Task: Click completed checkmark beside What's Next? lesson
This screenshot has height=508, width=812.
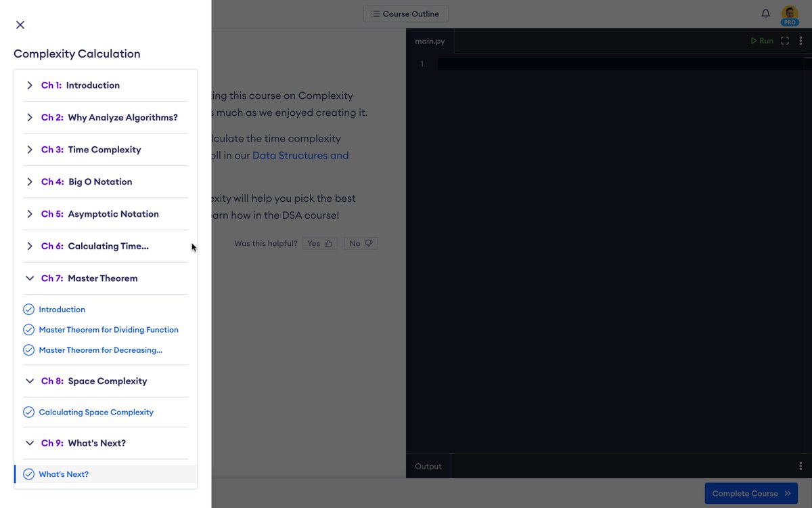Action: tap(28, 474)
